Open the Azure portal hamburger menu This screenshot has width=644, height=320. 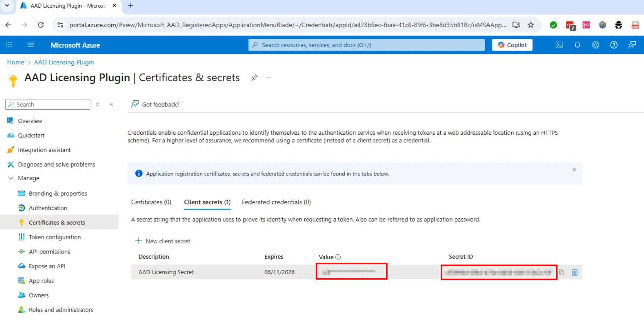click(31, 45)
